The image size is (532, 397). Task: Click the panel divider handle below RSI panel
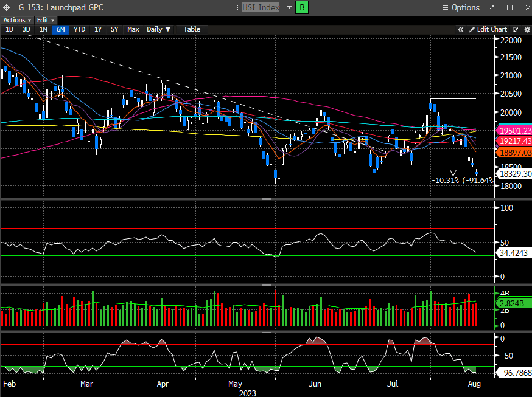click(x=267, y=285)
